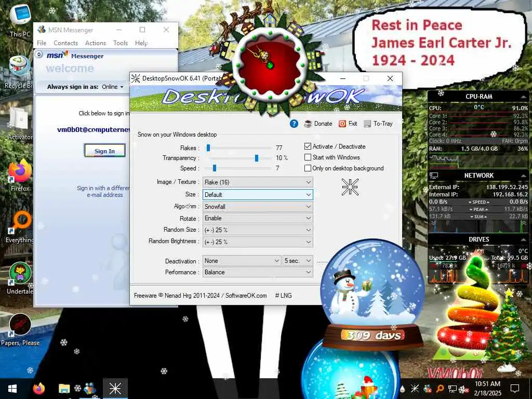The width and height of the screenshot is (532, 399).
Task: Click the DesktopSnowOK snowflake taskbar button
Action: click(x=115, y=389)
